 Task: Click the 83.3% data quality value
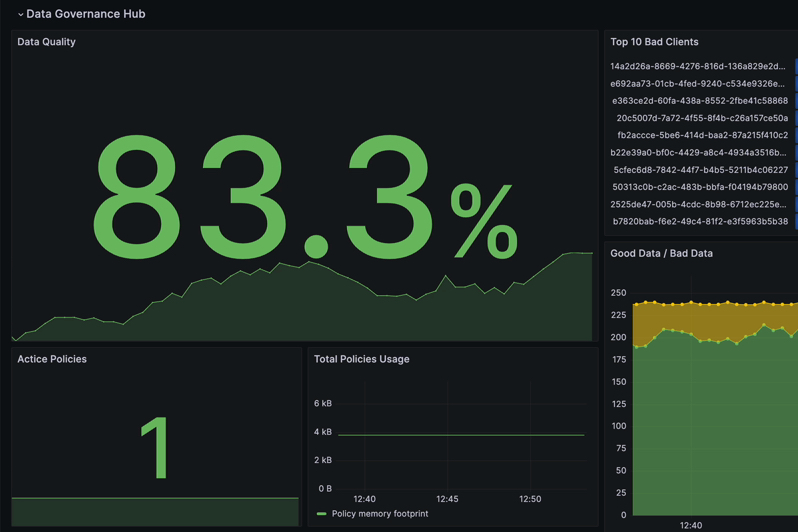(x=305, y=197)
